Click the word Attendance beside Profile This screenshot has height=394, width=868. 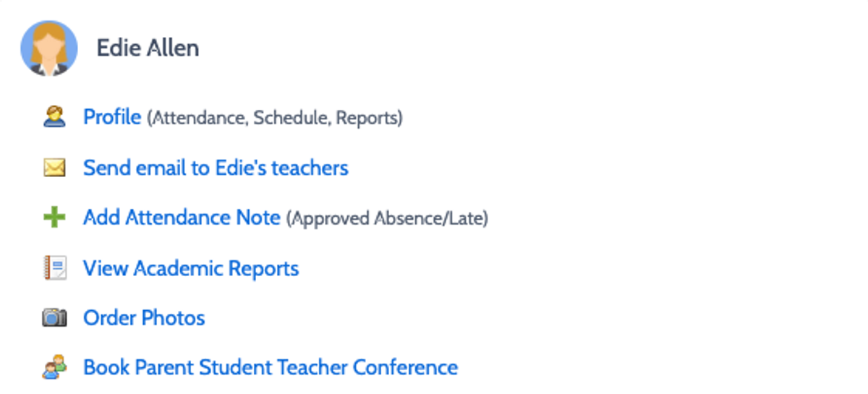coord(199,118)
